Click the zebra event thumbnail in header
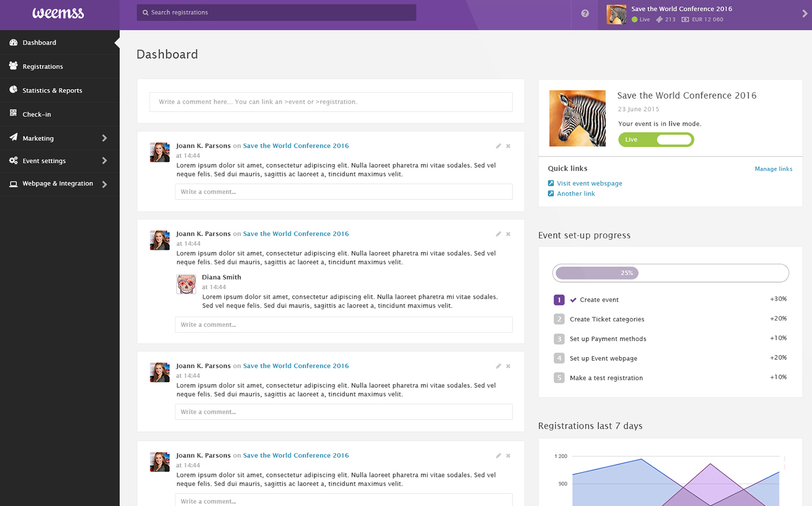The width and height of the screenshot is (812, 506). 617,15
